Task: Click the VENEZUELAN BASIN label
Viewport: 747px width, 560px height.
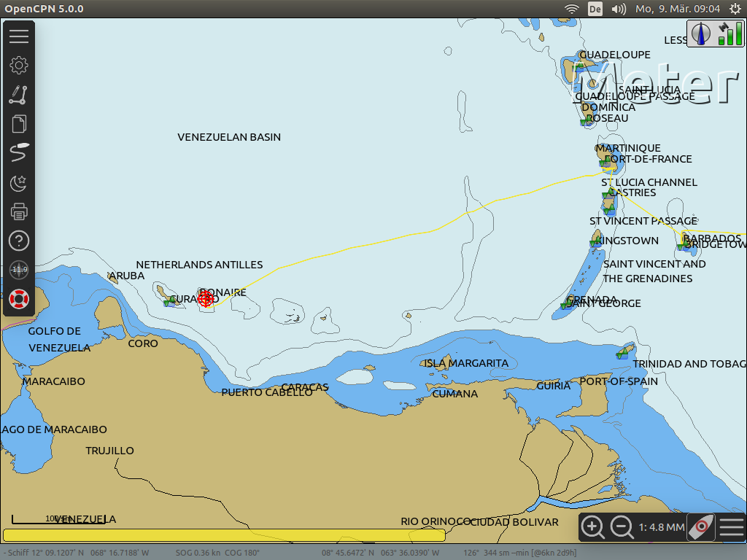Action: tap(229, 137)
